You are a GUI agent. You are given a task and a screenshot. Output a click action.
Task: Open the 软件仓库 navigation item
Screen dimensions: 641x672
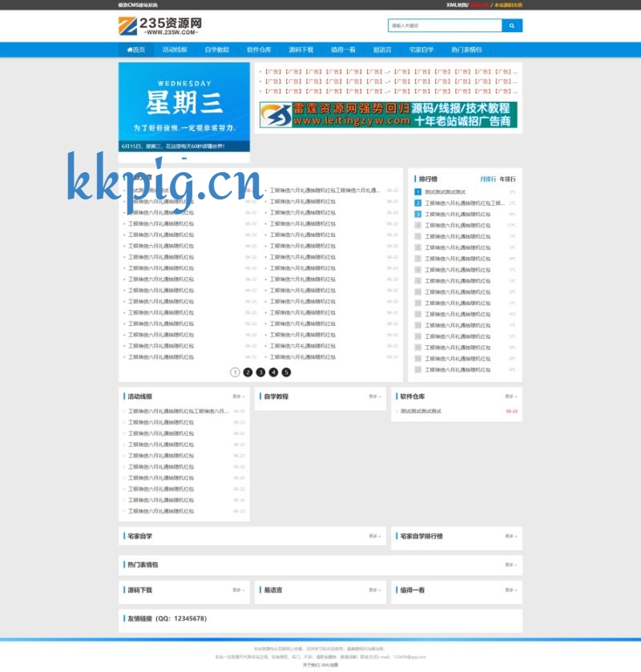259,50
